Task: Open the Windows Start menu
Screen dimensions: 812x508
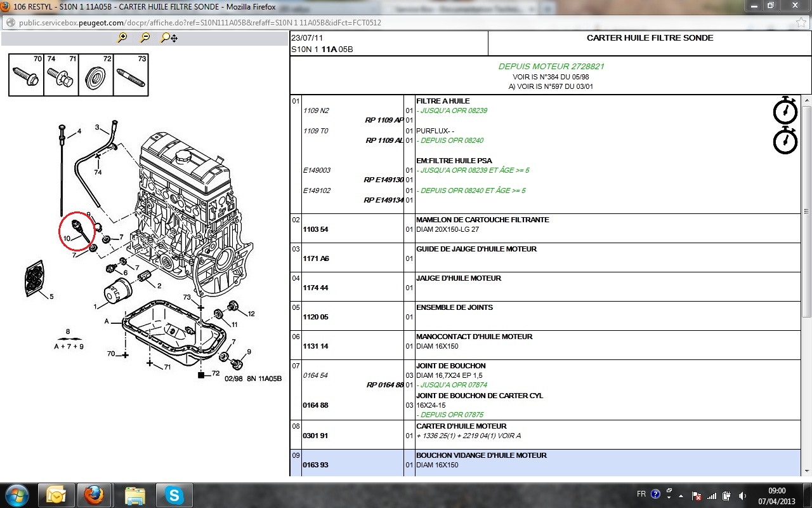Action: [x=16, y=495]
